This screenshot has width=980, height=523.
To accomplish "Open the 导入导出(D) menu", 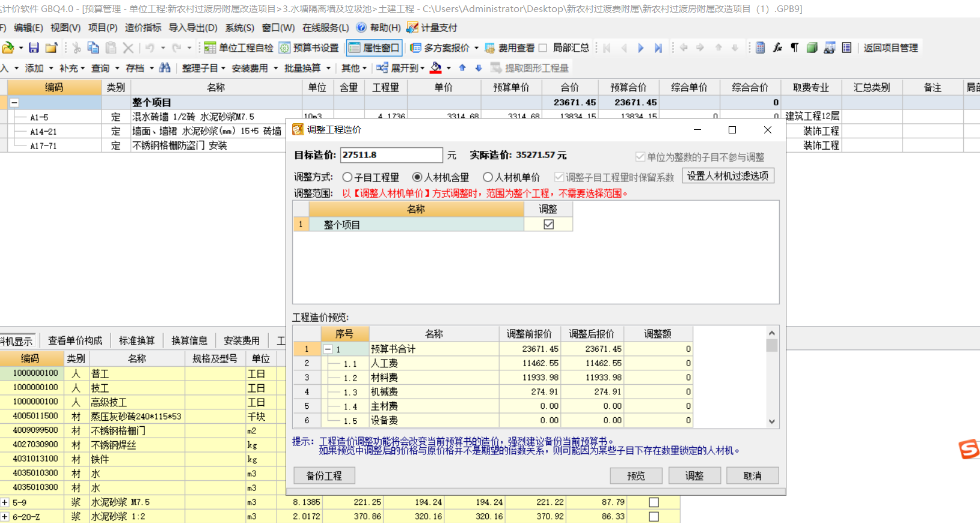I will pyautogui.click(x=193, y=28).
